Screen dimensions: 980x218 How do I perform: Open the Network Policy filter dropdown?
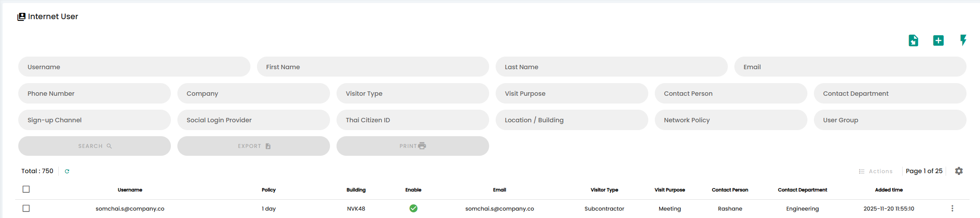tap(730, 120)
